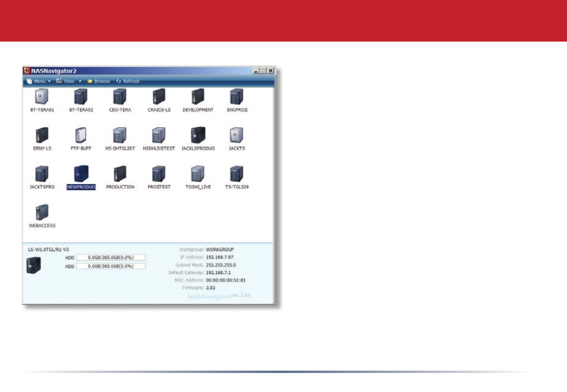Image resolution: width=567 pixels, height=392 pixels.
Task: Select the JACKTSPRO NAS icon
Action: point(42,174)
